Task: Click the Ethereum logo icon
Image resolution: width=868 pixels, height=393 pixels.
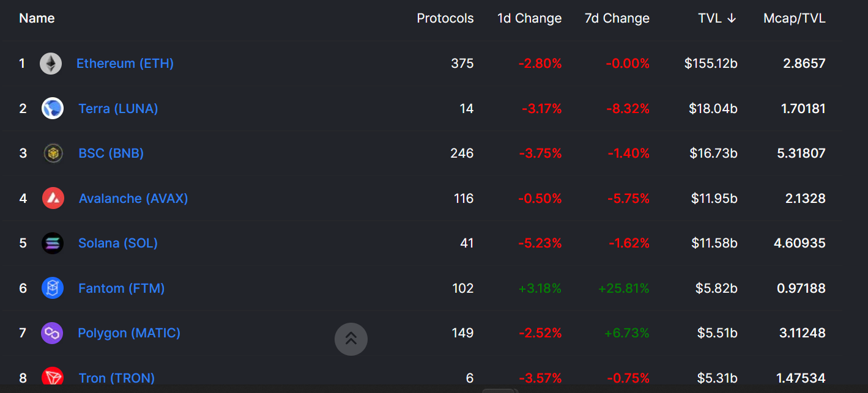Action: pos(51,64)
